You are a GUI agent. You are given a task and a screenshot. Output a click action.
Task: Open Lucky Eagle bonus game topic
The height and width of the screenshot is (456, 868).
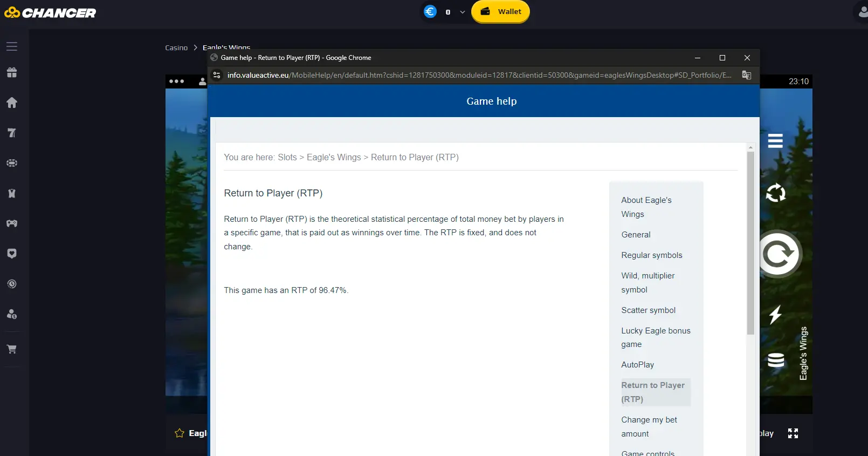[x=656, y=337]
